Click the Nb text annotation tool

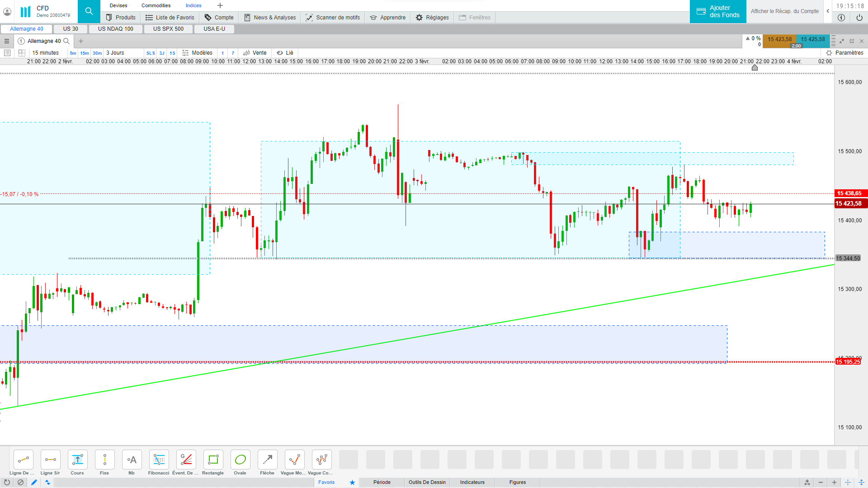coord(132,460)
